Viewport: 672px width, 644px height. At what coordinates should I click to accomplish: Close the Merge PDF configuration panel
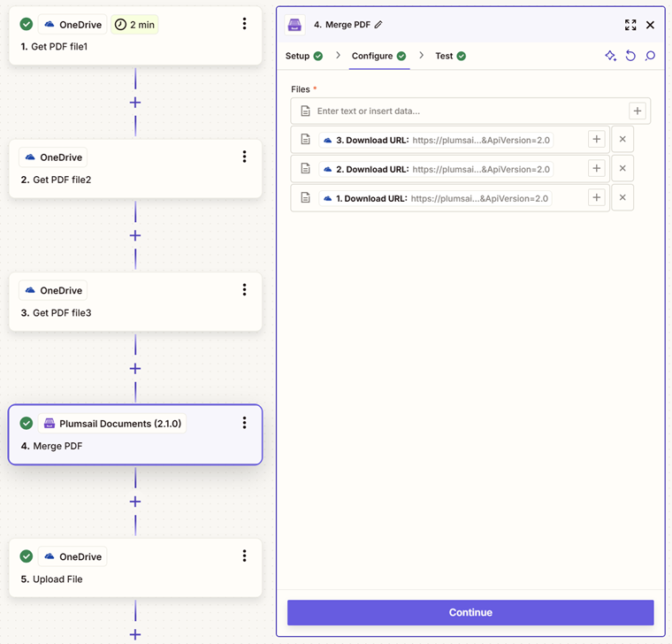(650, 25)
